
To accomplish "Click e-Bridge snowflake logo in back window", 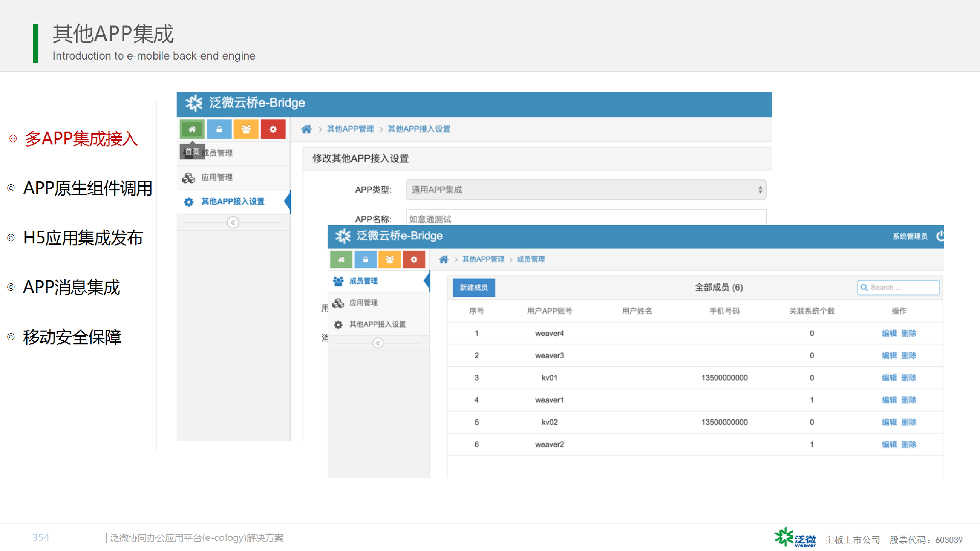I will [x=194, y=103].
